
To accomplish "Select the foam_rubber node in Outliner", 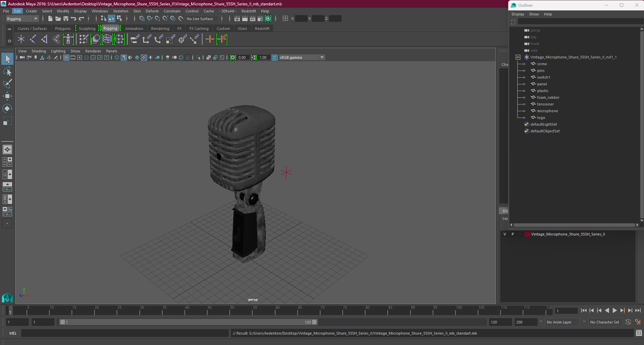I will click(548, 97).
